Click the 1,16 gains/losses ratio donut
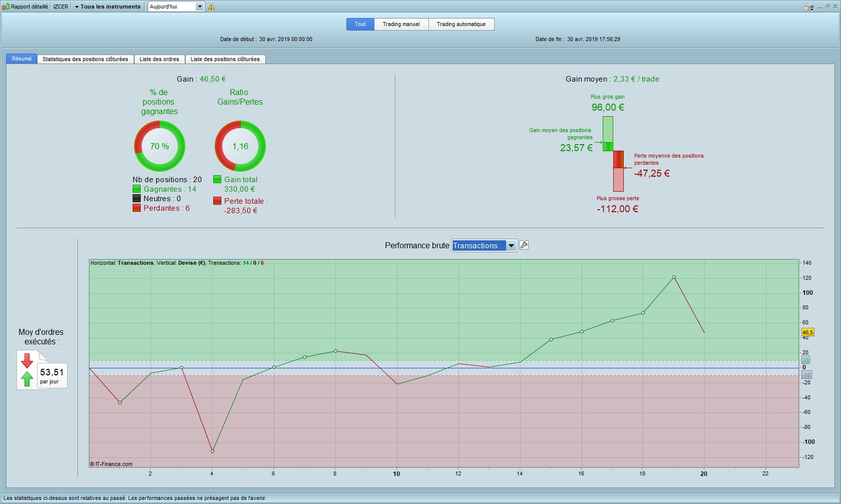This screenshot has height=504, width=841. (x=240, y=146)
